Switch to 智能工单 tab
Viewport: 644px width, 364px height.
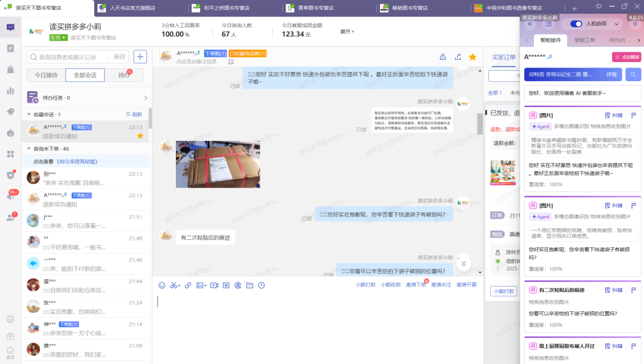coord(584,40)
